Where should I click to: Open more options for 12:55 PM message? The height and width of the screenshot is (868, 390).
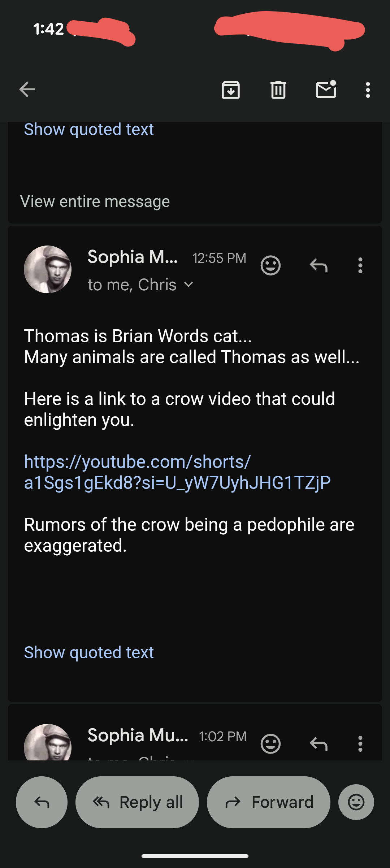[360, 266]
